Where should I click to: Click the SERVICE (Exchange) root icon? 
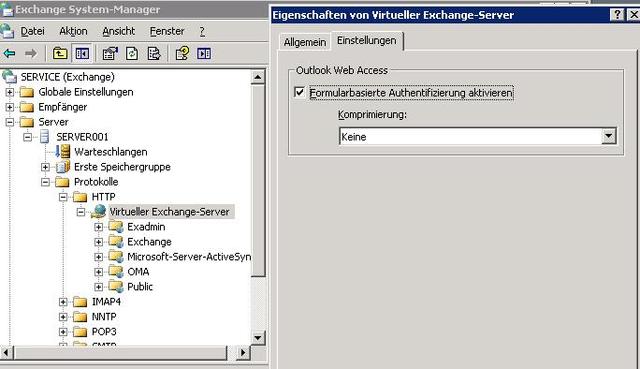[x=9, y=76]
